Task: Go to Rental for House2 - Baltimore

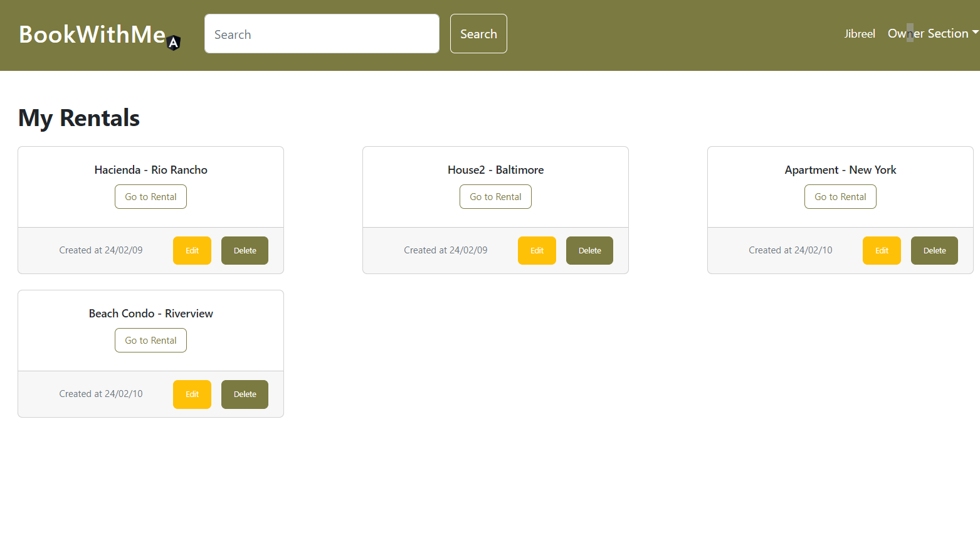Action: click(x=495, y=197)
